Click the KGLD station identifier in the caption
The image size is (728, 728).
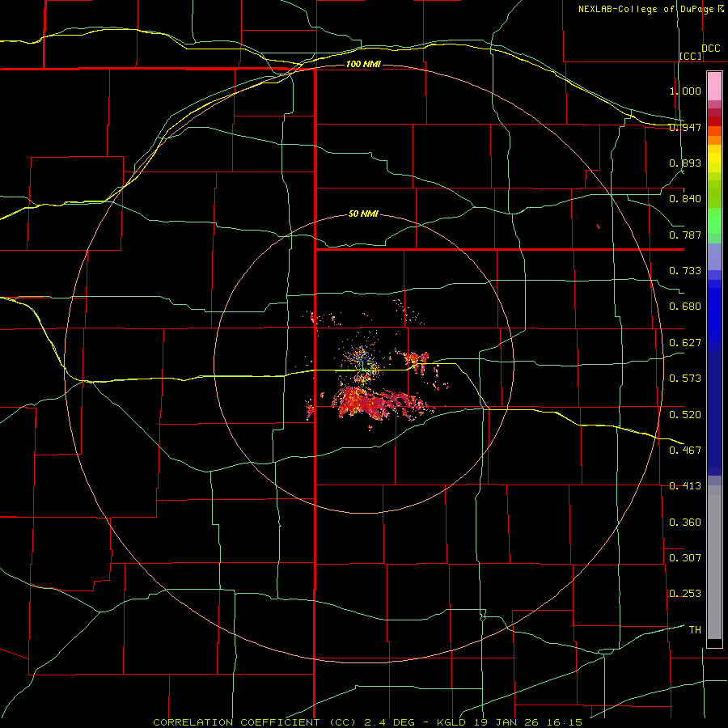pos(453,722)
